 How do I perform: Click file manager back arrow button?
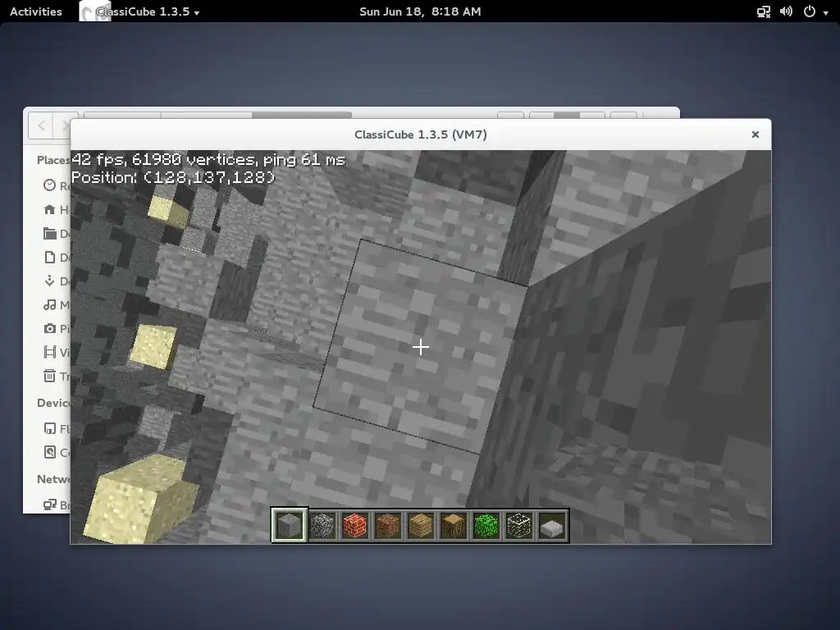(41, 126)
